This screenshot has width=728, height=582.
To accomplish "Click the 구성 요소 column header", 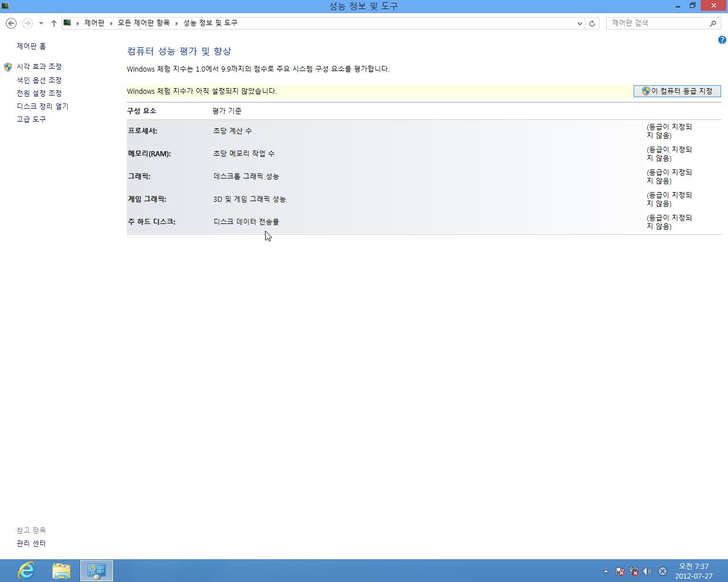I will tap(142, 111).
